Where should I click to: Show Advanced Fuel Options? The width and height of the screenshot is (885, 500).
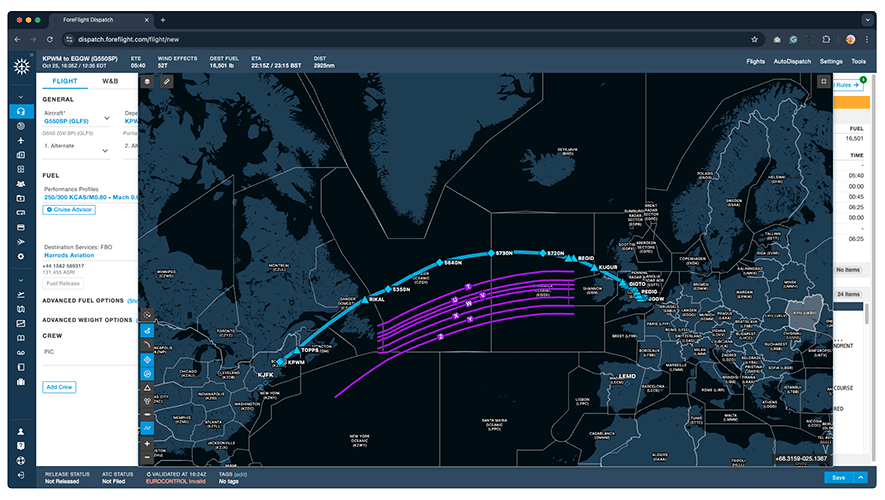point(133,301)
